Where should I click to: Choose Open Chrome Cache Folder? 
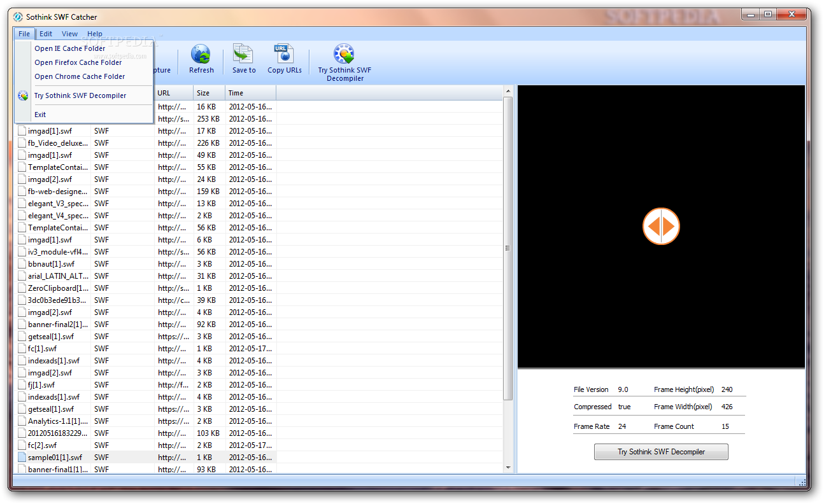pos(84,76)
